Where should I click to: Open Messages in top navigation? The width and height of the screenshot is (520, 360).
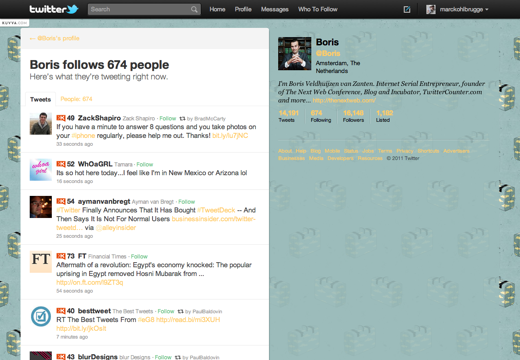click(275, 9)
